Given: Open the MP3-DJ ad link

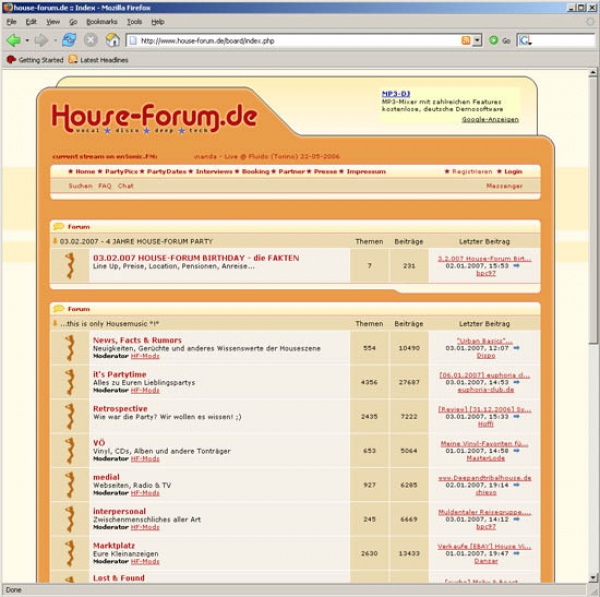Looking at the screenshot, I should click(x=396, y=94).
